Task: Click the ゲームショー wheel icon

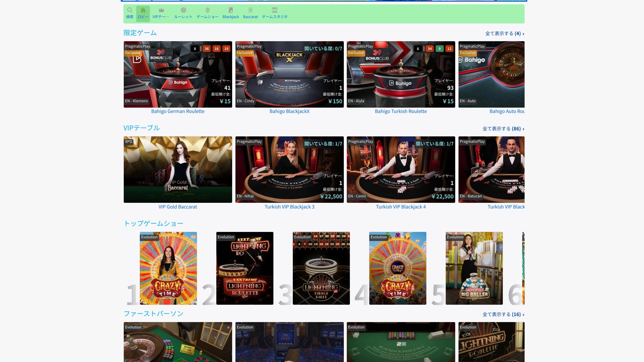Action: (207, 10)
